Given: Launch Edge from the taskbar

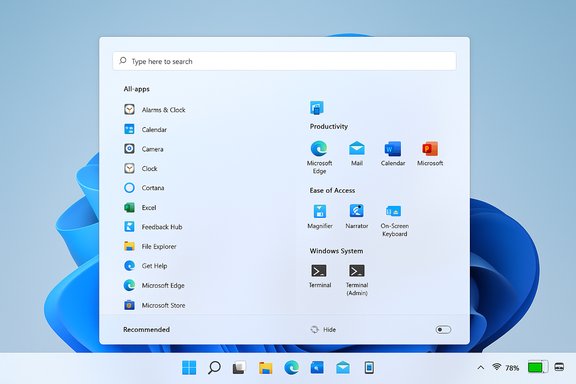Looking at the screenshot, I should [291, 367].
